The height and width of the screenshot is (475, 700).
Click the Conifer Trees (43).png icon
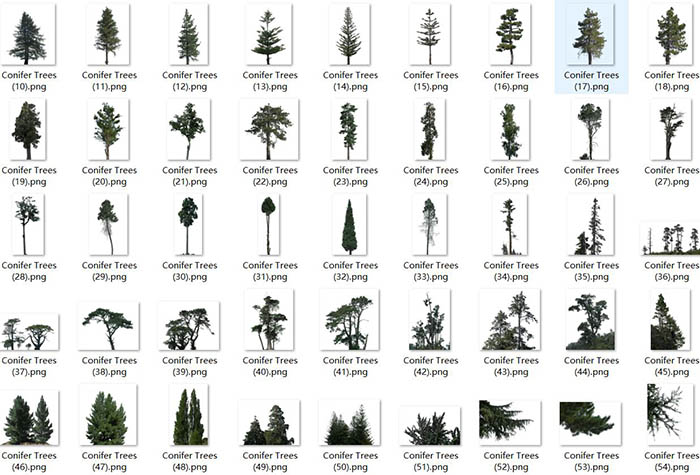click(x=509, y=321)
